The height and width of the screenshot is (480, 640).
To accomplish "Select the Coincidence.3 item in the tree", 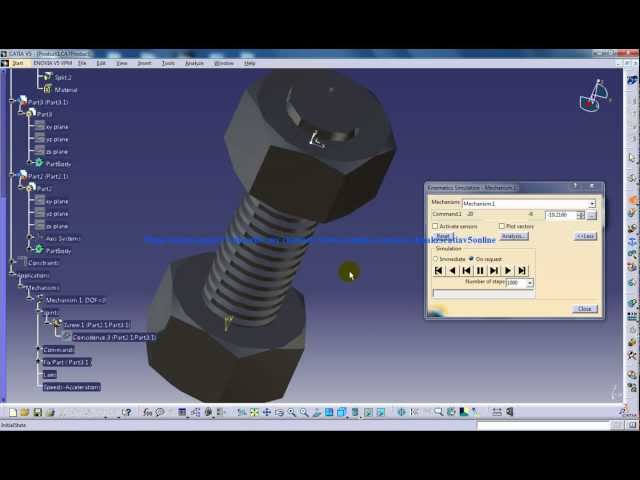I will (114, 338).
